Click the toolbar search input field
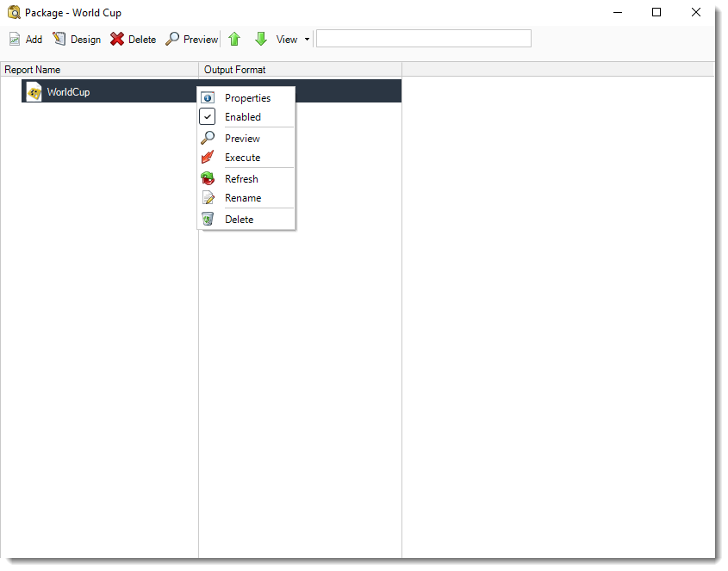This screenshot has width=728, height=571. coord(423,39)
